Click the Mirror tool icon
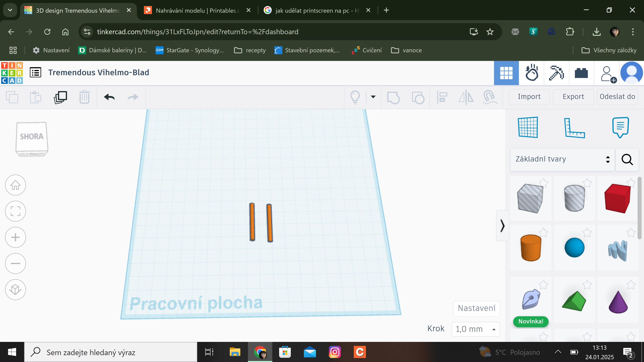This screenshot has width=644, height=362. pyautogui.click(x=466, y=97)
